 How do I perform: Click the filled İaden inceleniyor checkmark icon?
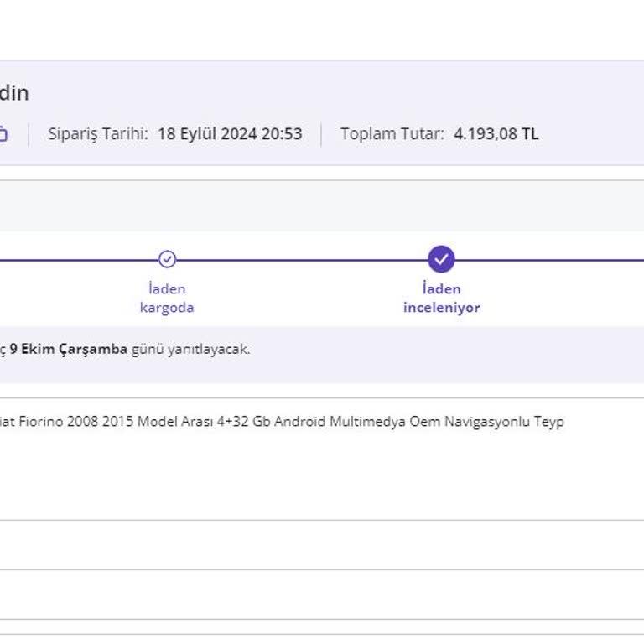pos(441,259)
